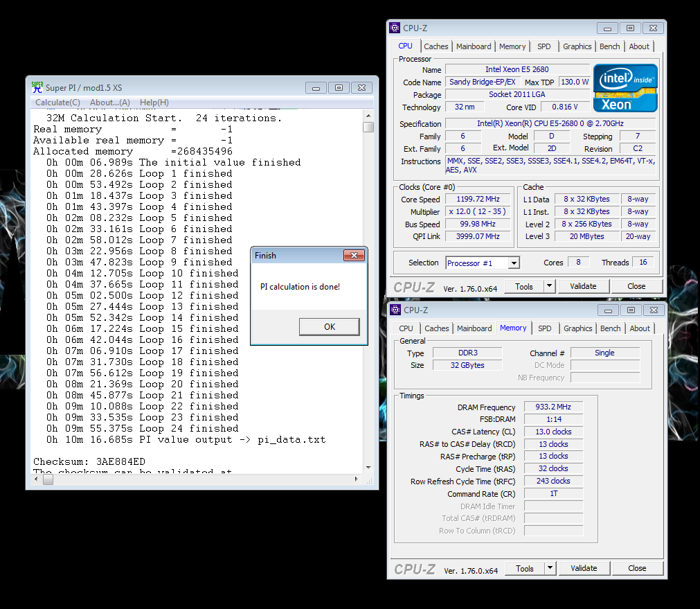Screen dimensions: 700x609
Task: Click Close button in top CPU-Z window
Action: point(636,286)
